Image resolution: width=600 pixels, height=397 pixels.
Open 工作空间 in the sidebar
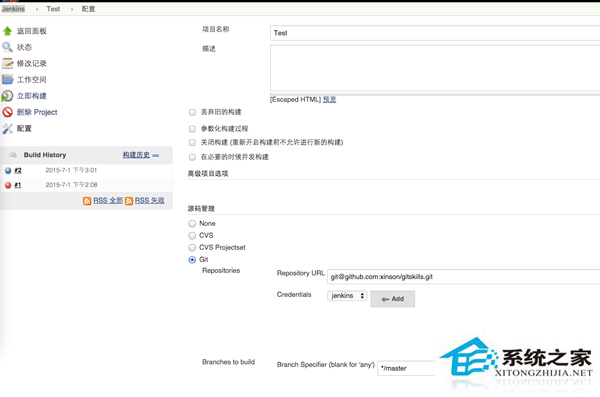tap(31, 80)
